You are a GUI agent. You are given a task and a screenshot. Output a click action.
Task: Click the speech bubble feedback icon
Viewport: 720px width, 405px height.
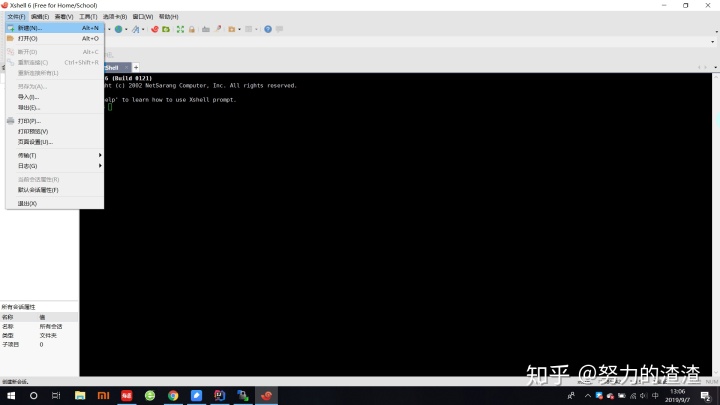pyautogui.click(x=279, y=29)
